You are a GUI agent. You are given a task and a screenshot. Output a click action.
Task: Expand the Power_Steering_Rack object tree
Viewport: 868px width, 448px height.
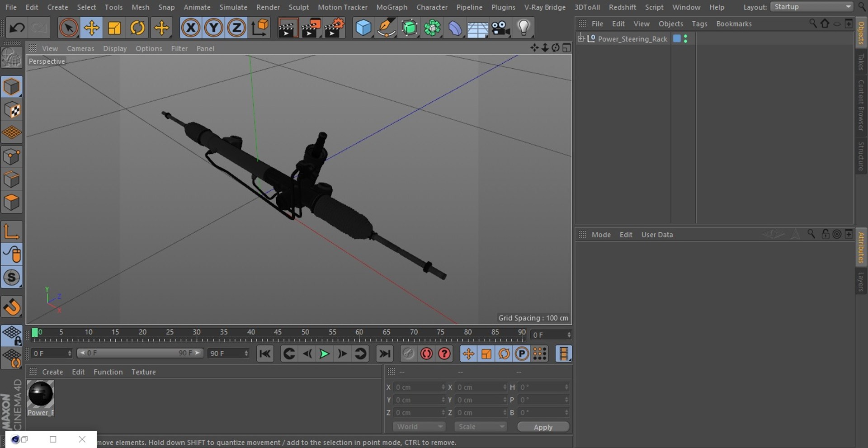coord(581,38)
